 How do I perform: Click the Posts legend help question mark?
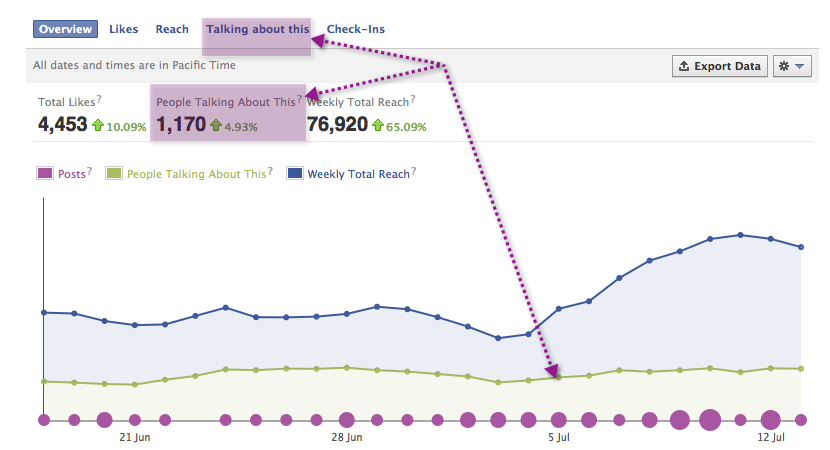(x=89, y=172)
